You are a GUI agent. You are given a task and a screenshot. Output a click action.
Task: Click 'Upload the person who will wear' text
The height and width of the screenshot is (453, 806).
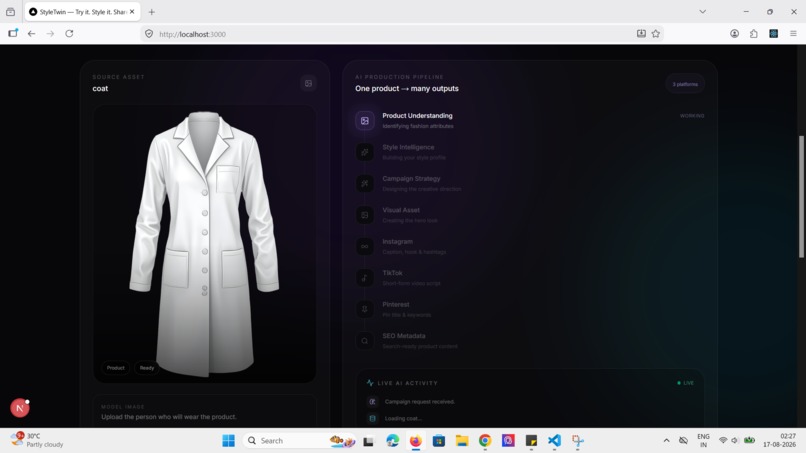click(169, 417)
